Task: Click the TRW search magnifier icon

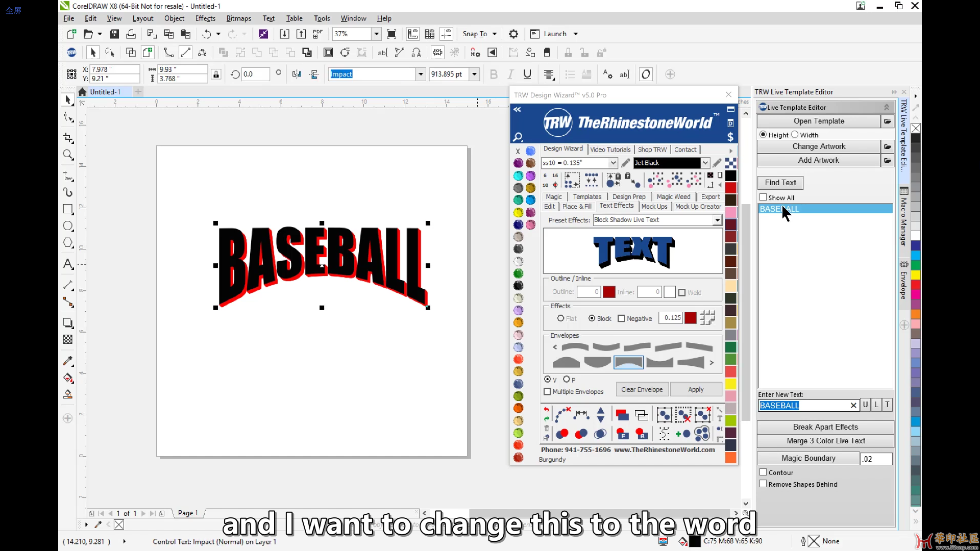Action: [518, 137]
